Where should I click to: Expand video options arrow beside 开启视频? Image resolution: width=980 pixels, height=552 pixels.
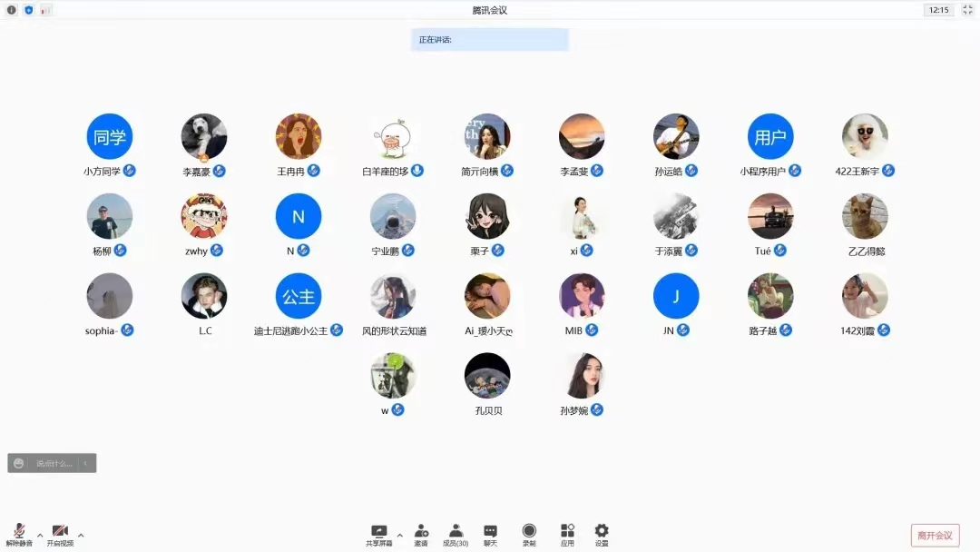tap(81, 535)
